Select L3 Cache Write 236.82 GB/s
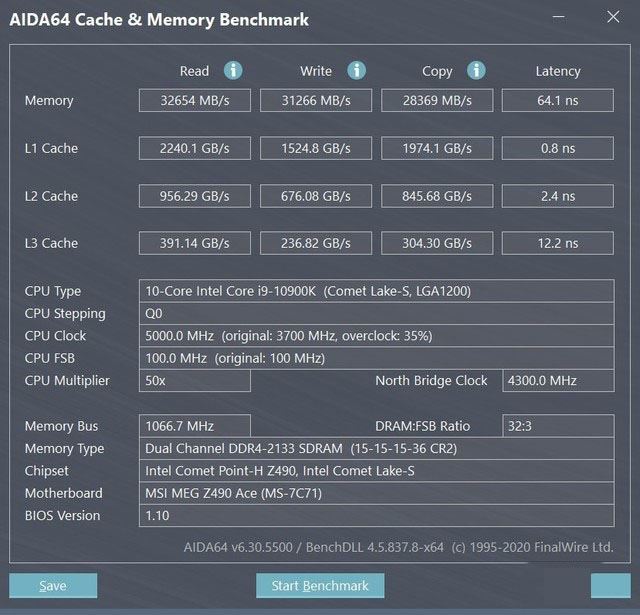The width and height of the screenshot is (640, 615). click(316, 243)
